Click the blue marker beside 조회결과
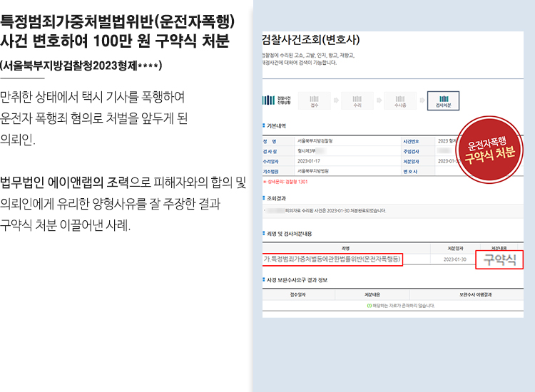Screen dimensions: 535x392 [x=264, y=199]
